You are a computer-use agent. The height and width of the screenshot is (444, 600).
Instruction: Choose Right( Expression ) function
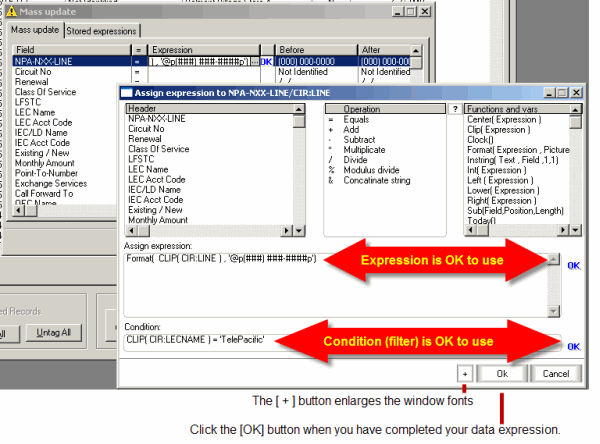[502, 200]
